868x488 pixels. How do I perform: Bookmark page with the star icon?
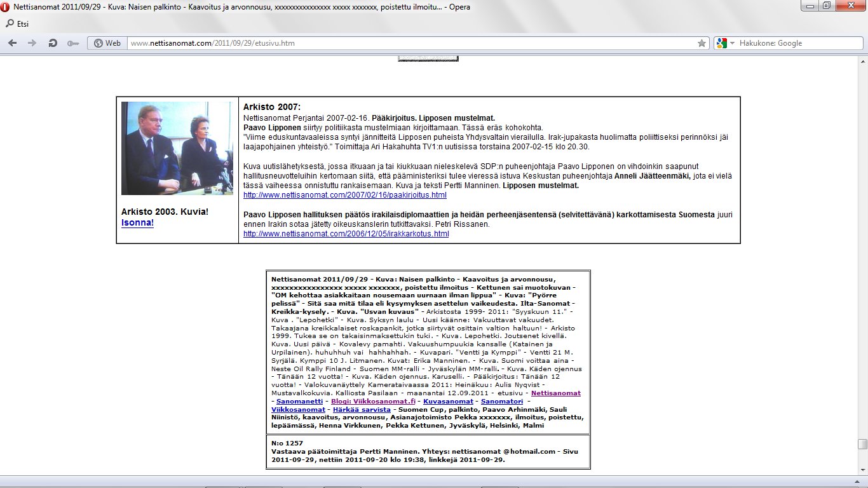[702, 43]
